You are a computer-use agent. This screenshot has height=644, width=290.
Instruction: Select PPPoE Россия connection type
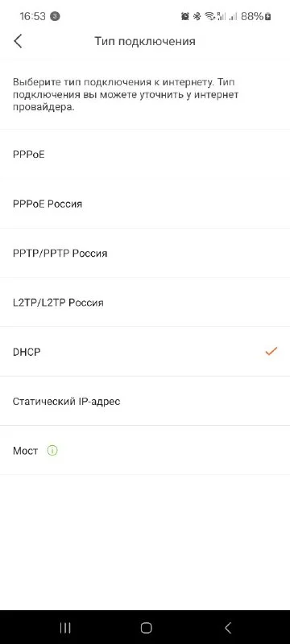click(145, 204)
